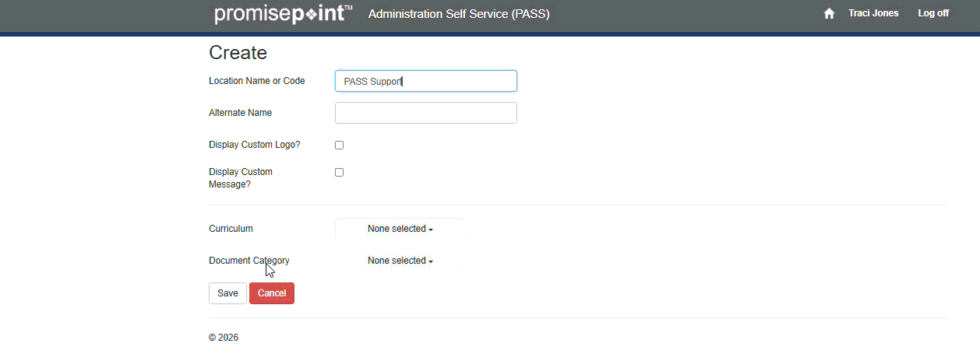Viewport: 980px width, 361px height.
Task: Open the Traci Jones user menu
Action: coord(872,13)
